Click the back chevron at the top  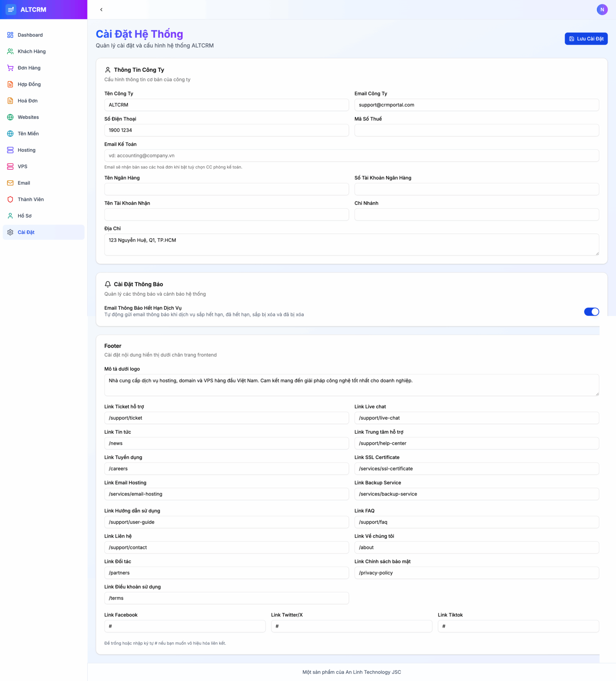point(101,10)
